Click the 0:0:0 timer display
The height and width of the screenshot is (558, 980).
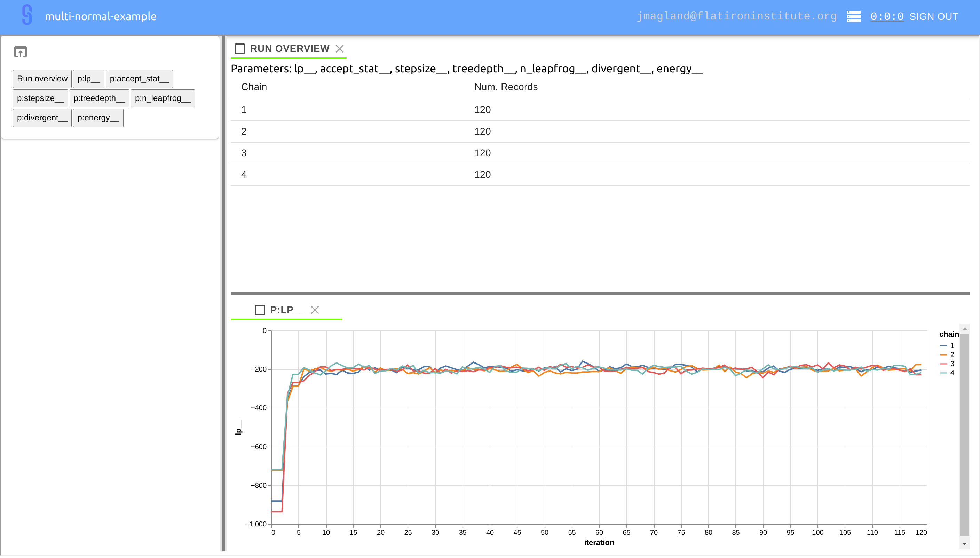point(886,16)
